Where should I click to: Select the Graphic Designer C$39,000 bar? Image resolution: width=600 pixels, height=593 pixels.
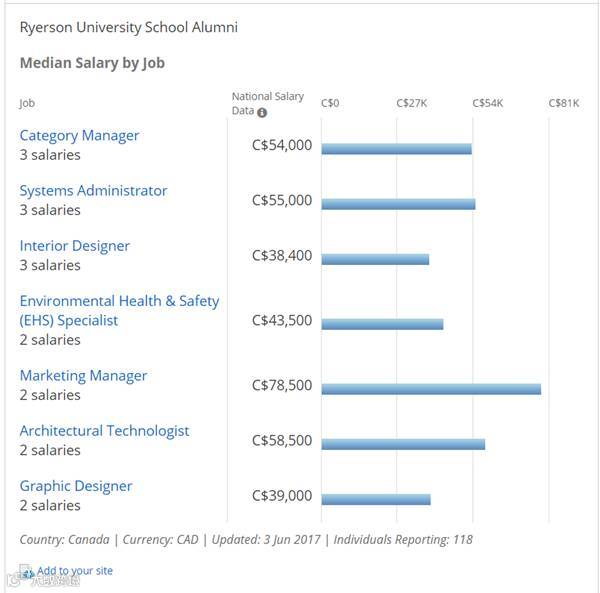pyautogui.click(x=376, y=499)
